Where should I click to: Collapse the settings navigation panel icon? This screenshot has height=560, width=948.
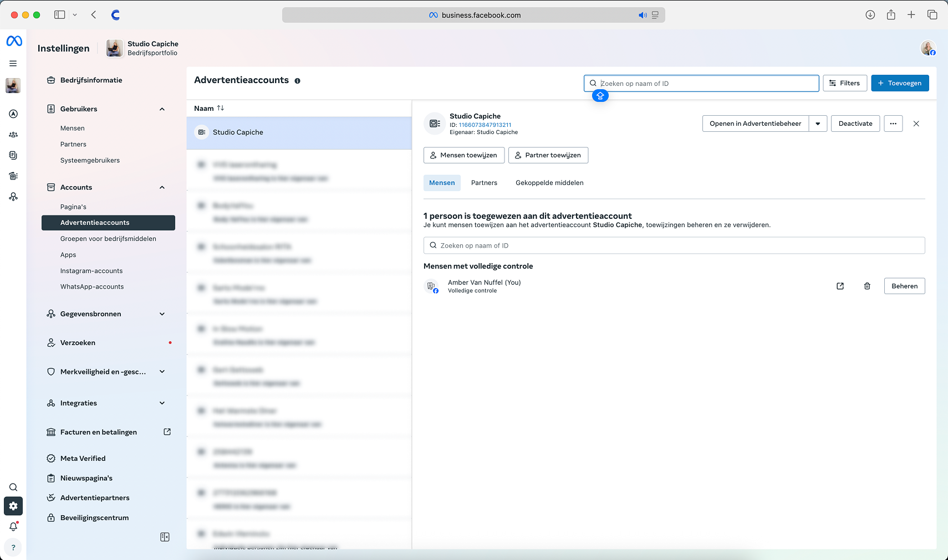pos(165,537)
